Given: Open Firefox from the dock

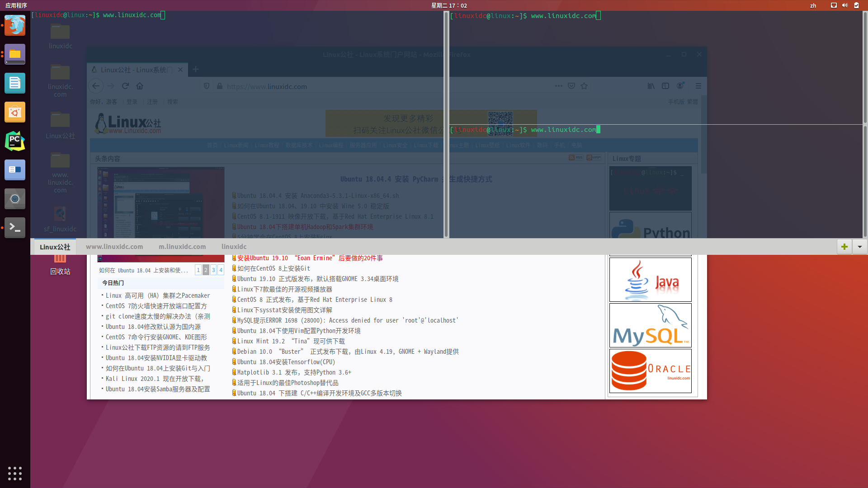Looking at the screenshot, I should pyautogui.click(x=15, y=25).
